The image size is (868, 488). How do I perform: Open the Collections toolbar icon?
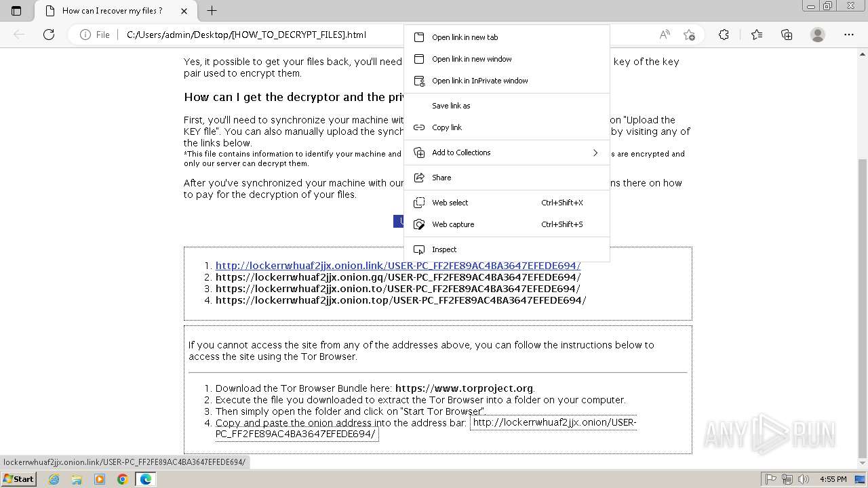tap(787, 35)
